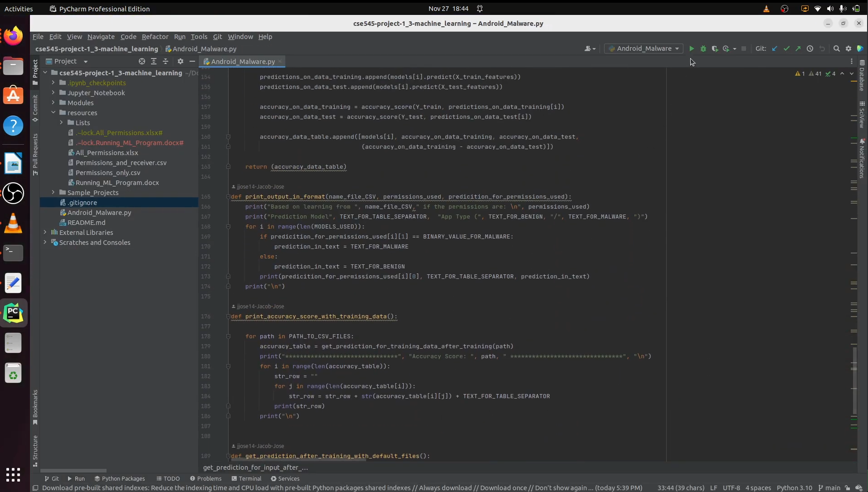
Task: Commit changes with Git green checkmark
Action: point(786,49)
